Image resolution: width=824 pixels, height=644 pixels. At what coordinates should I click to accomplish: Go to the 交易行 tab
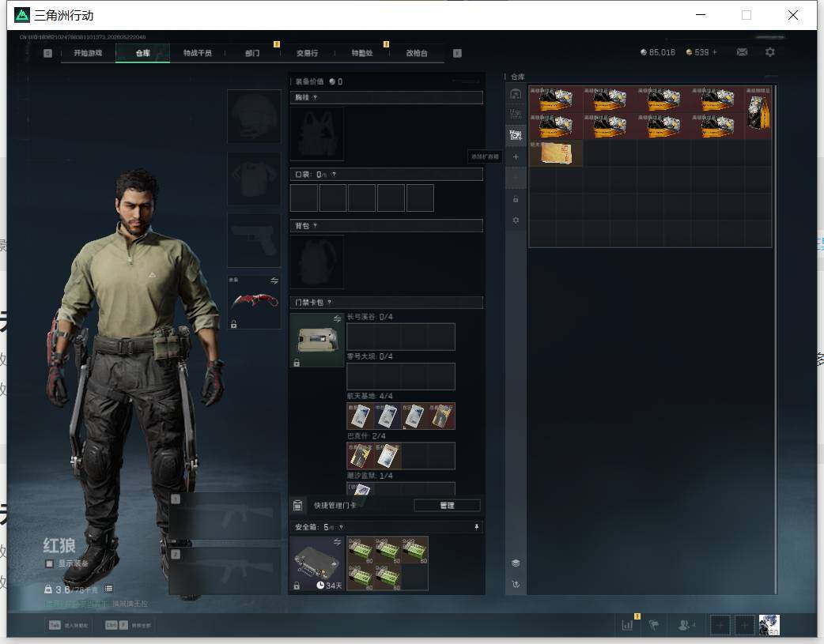[307, 53]
